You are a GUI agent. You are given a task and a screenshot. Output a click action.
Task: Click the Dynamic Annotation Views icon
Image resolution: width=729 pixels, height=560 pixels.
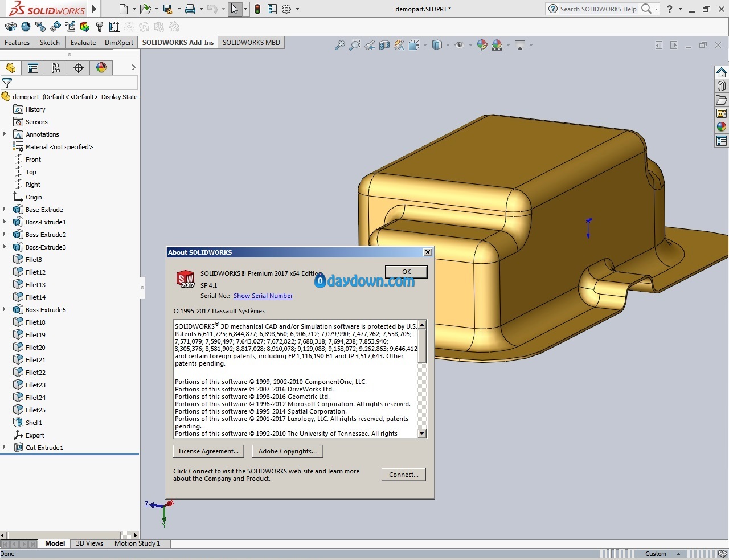coord(399,45)
